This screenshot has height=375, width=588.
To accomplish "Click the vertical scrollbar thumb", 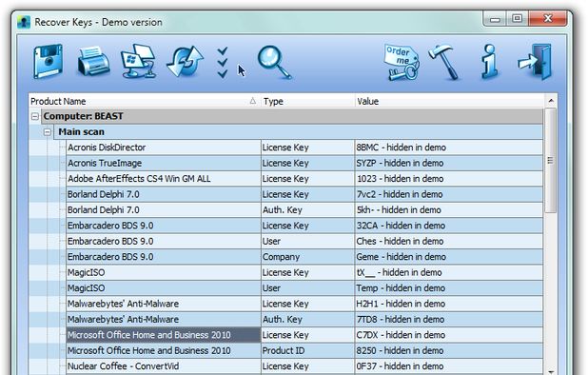I will [x=551, y=161].
